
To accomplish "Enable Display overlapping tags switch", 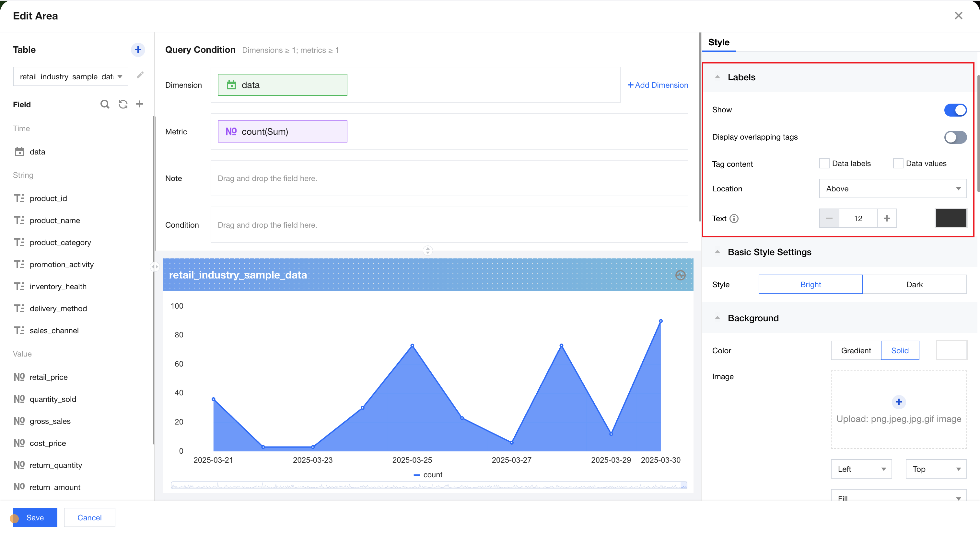I will [x=955, y=137].
